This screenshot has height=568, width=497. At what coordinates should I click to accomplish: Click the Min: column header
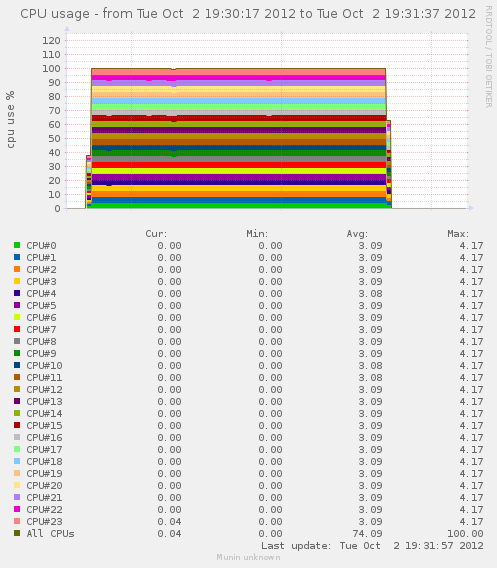coord(257,234)
